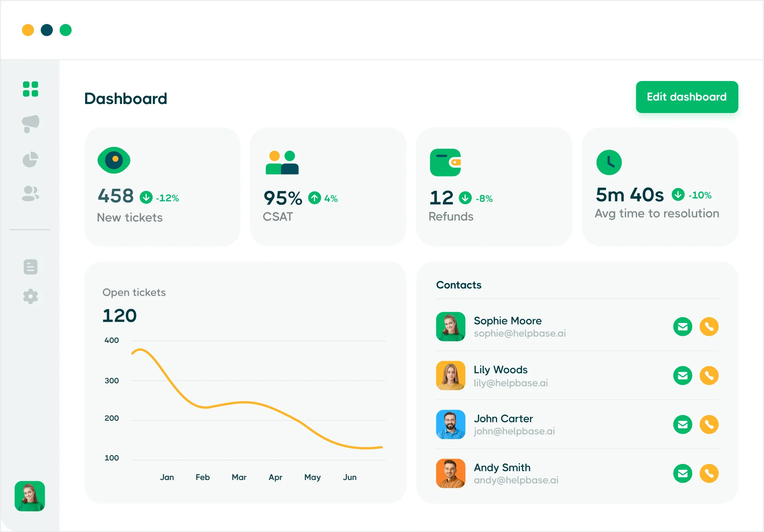The height and width of the screenshot is (532, 764).
Task: Email Sophie Moore via envelope icon
Action: (x=683, y=327)
